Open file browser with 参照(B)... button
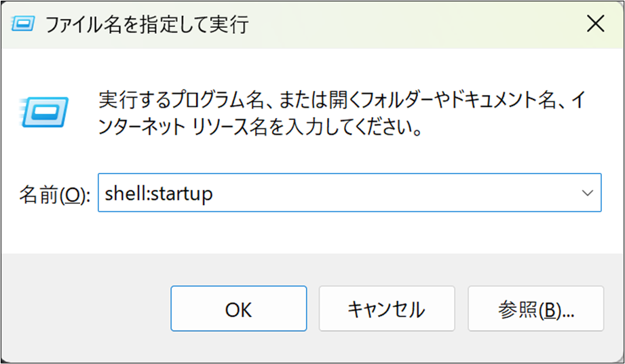The image size is (625, 364). [x=535, y=310]
